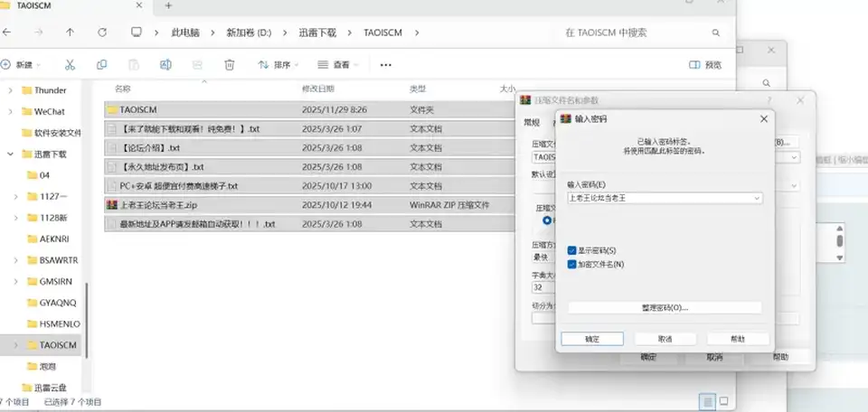The width and height of the screenshot is (868, 412).
Task: Click the Share icon in Explorer toolbar
Action: (x=197, y=65)
